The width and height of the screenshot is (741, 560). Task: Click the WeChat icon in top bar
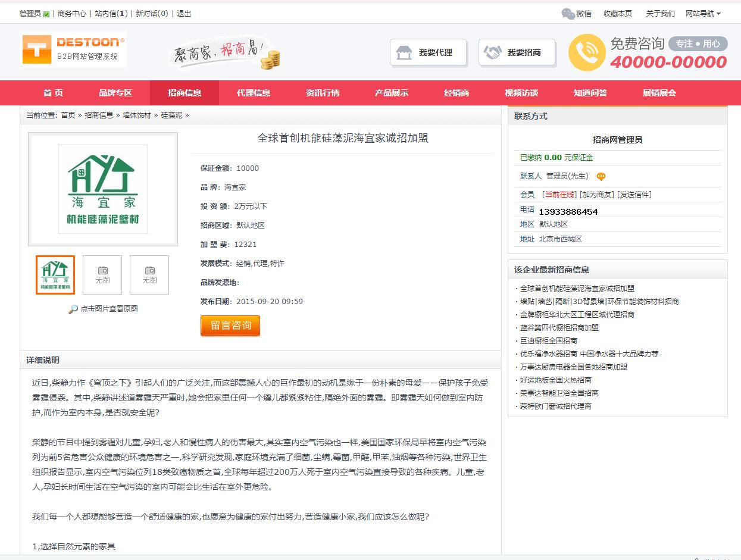568,14
